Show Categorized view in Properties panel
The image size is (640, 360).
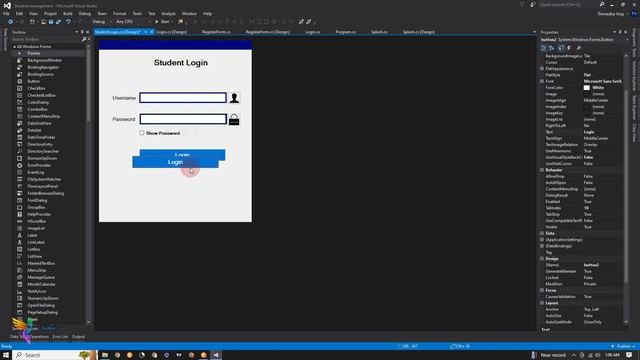coord(543,48)
